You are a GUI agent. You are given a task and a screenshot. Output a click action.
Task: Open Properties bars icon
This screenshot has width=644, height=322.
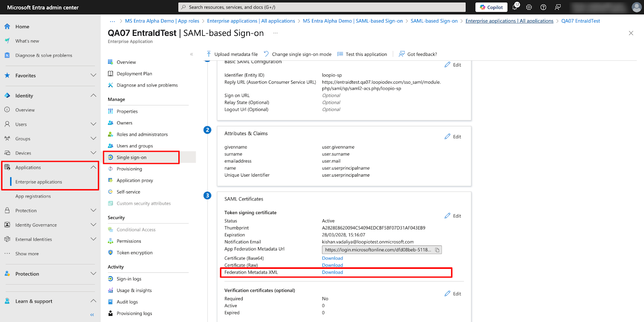(110, 111)
